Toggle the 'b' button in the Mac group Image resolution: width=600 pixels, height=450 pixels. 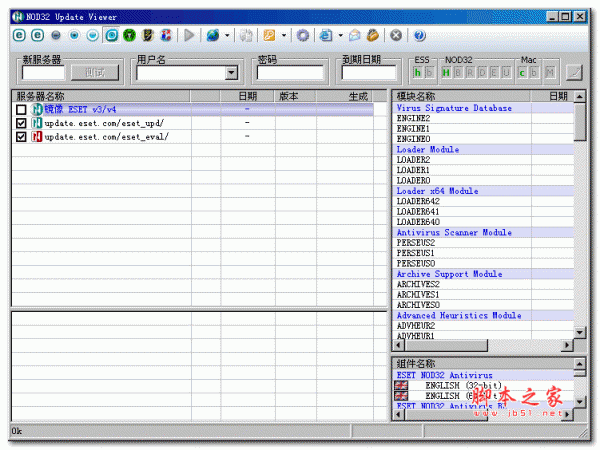click(x=534, y=72)
